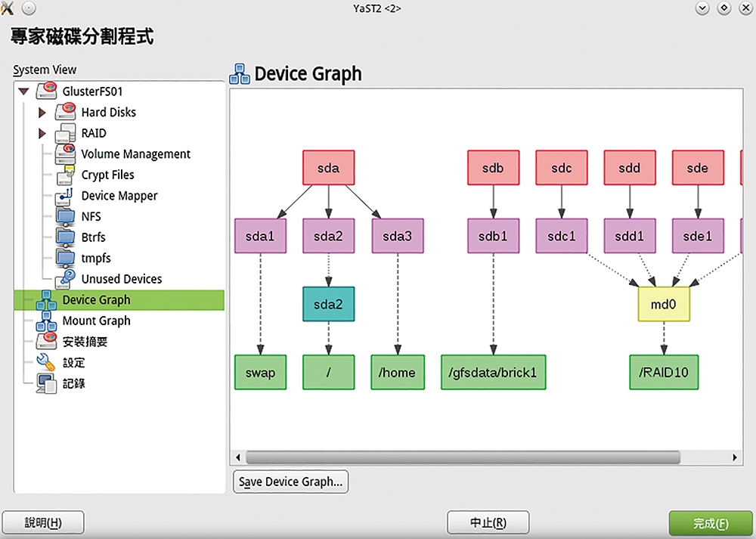Click the sda disk node
This screenshot has width=756, height=539.
coord(328,168)
